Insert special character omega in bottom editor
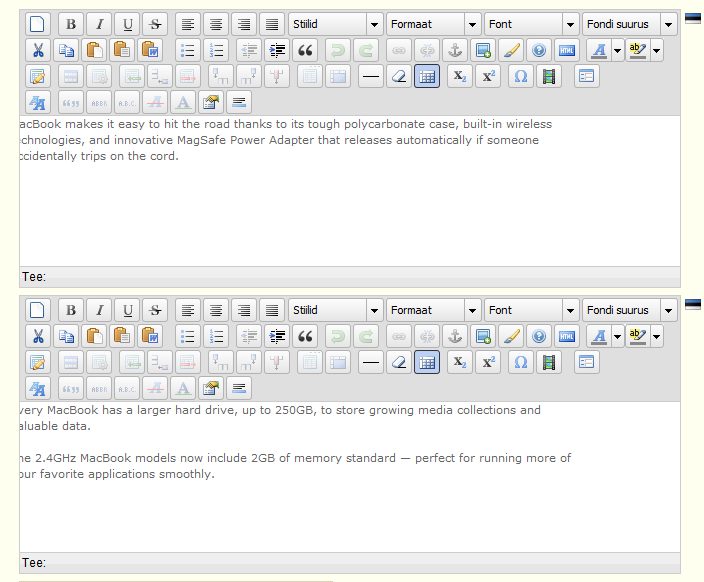The height and width of the screenshot is (582, 704). click(521, 362)
